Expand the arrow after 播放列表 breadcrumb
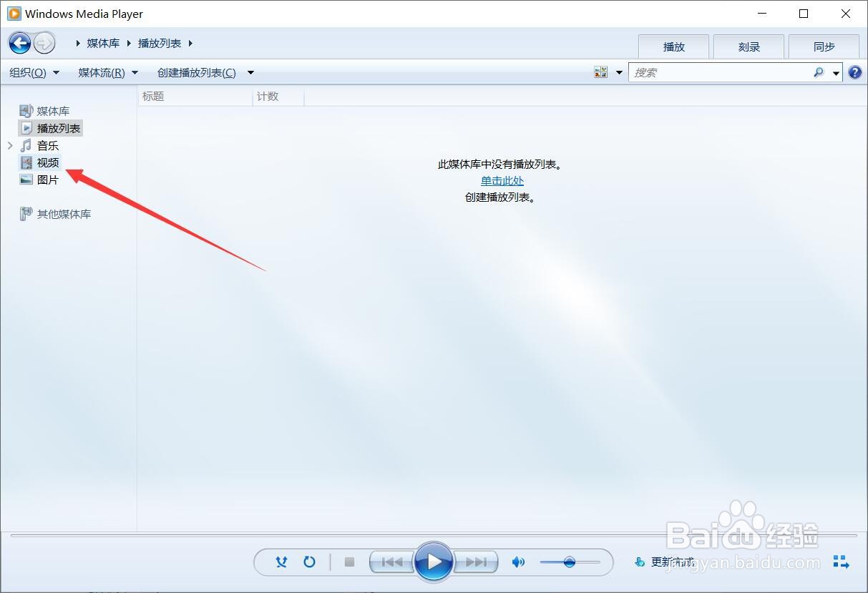Viewport: 868px width, 593px height. [x=190, y=43]
